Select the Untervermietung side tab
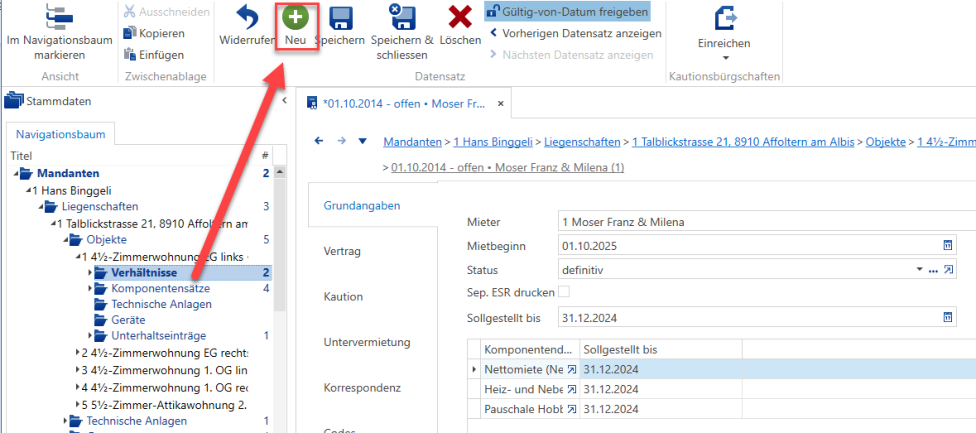This screenshot has width=976, height=433. coord(367,342)
